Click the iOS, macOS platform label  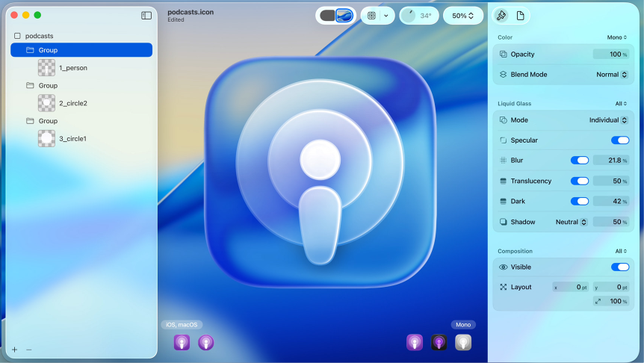click(x=182, y=324)
